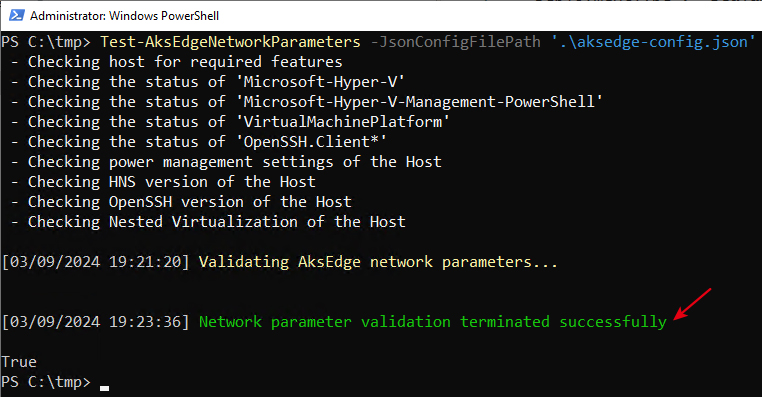The height and width of the screenshot is (397, 762).
Task: Click the Test-AksEdgeNetworkParameters command text
Action: pos(230,42)
